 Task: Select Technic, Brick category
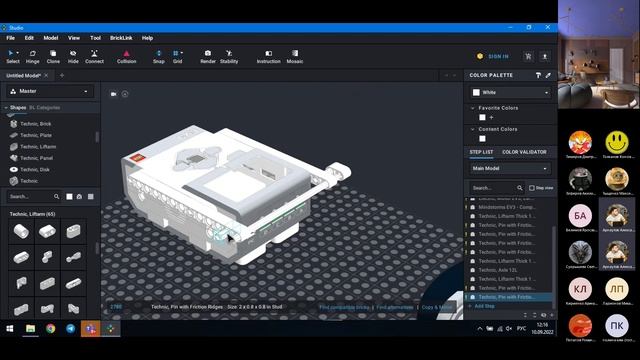coord(35,124)
